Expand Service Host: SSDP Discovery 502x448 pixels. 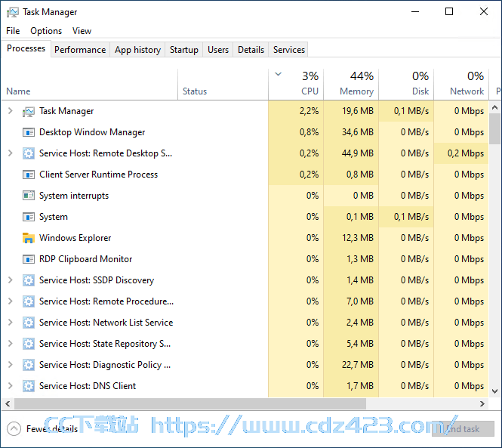tap(11, 280)
